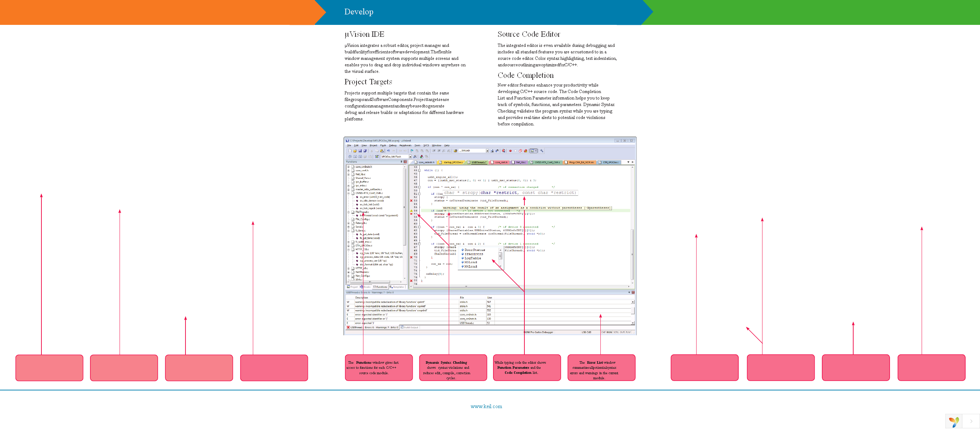This screenshot has width=980, height=429.
Task: Click the Save file toolbar icon
Action: [360, 151]
